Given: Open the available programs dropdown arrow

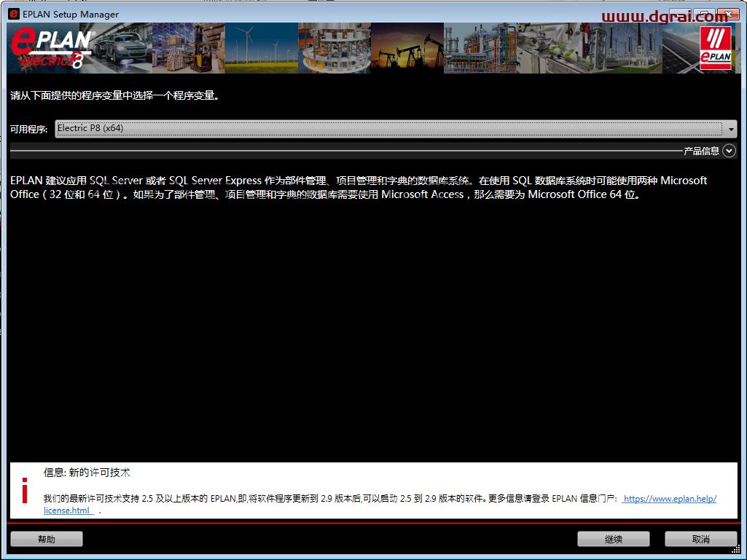Looking at the screenshot, I should coord(730,129).
